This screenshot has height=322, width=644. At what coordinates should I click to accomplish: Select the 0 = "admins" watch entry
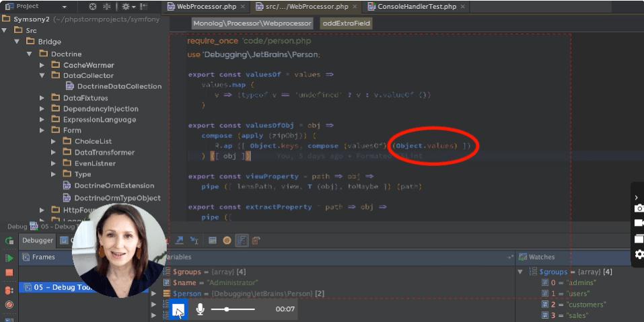568,282
